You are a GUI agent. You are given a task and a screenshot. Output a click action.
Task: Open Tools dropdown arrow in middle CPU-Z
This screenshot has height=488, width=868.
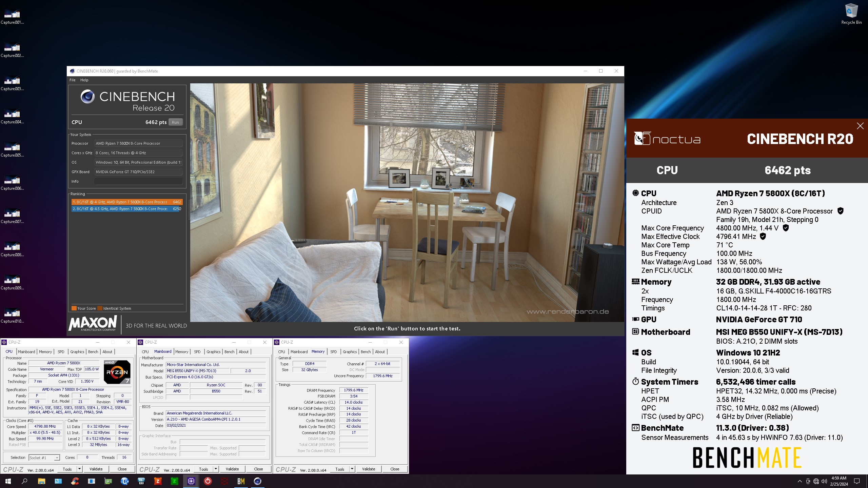pos(216,469)
